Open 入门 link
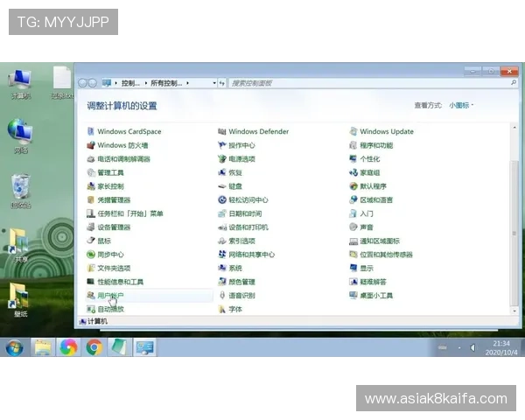Screen dimensions: 525x420 [x=367, y=213]
